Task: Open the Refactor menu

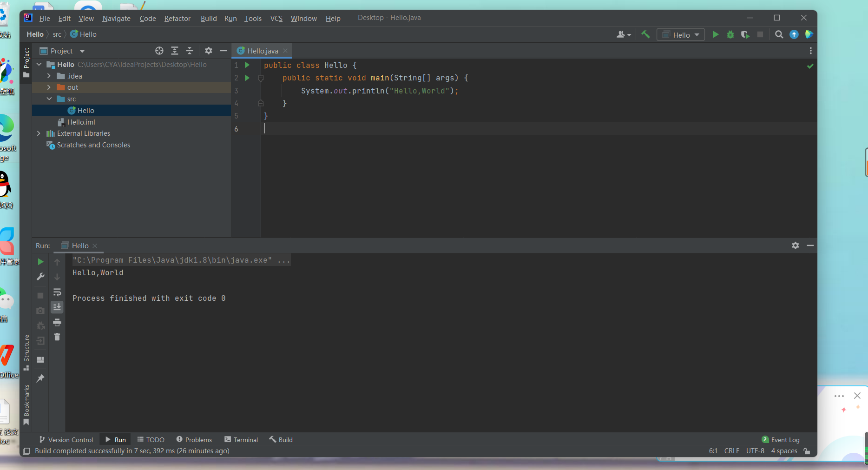Action: pos(177,18)
